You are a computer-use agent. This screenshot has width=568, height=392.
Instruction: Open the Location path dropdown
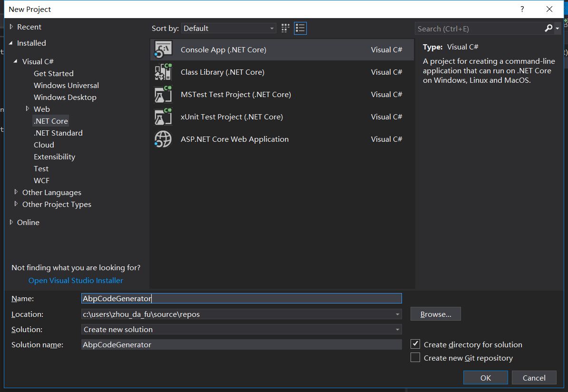point(397,314)
